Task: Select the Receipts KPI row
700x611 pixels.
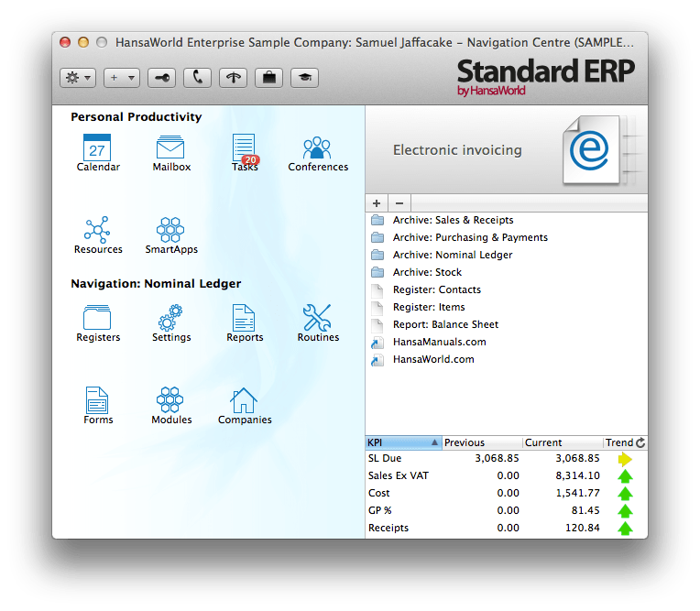Action: 507,528
